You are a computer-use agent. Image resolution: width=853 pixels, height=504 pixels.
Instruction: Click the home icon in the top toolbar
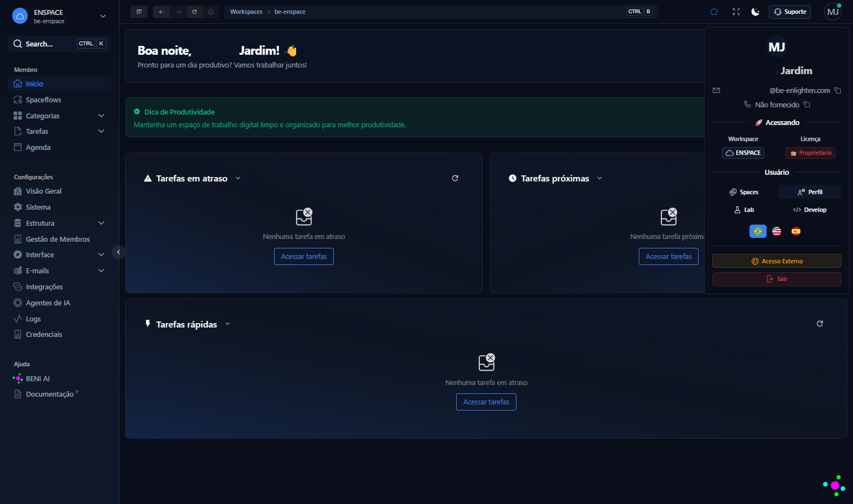[211, 12]
